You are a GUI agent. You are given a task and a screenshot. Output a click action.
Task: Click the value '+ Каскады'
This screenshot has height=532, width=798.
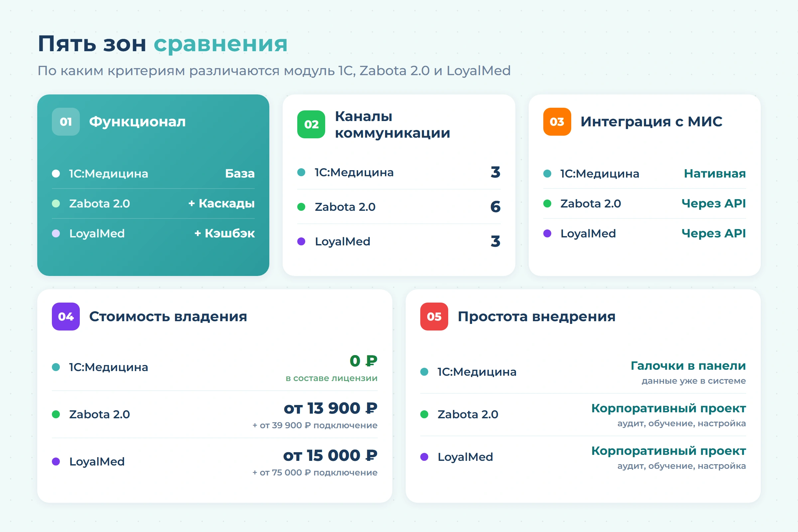221,203
